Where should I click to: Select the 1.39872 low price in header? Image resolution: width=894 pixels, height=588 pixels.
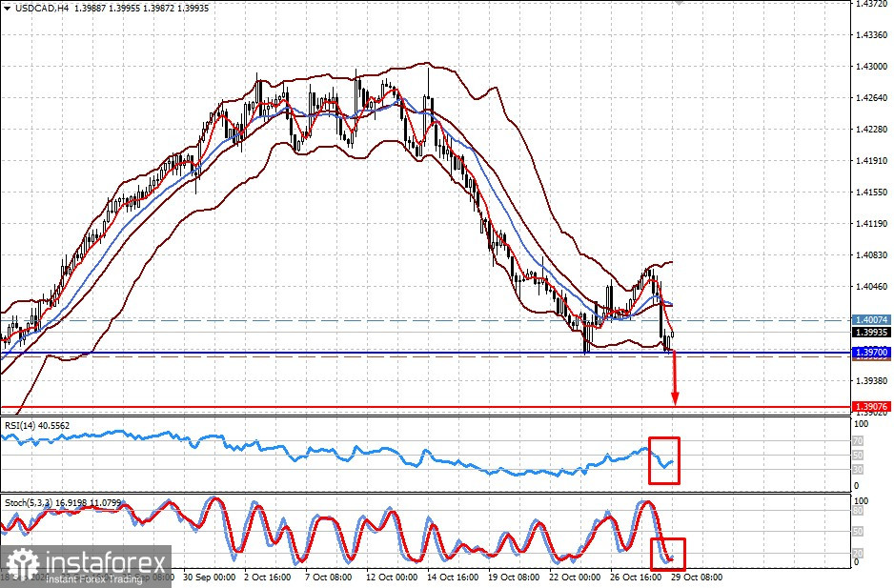159,9
